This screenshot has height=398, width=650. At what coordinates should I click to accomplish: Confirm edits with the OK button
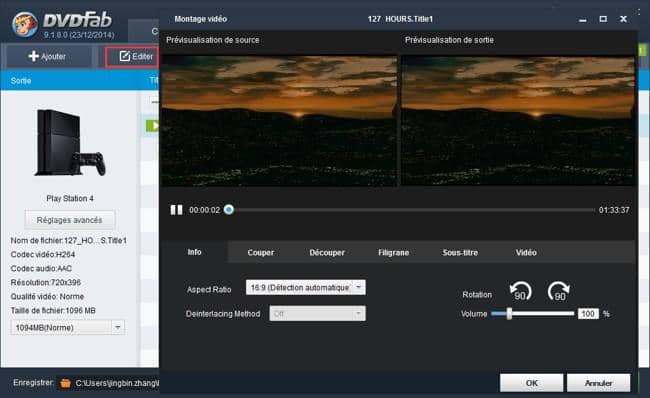pos(531,383)
